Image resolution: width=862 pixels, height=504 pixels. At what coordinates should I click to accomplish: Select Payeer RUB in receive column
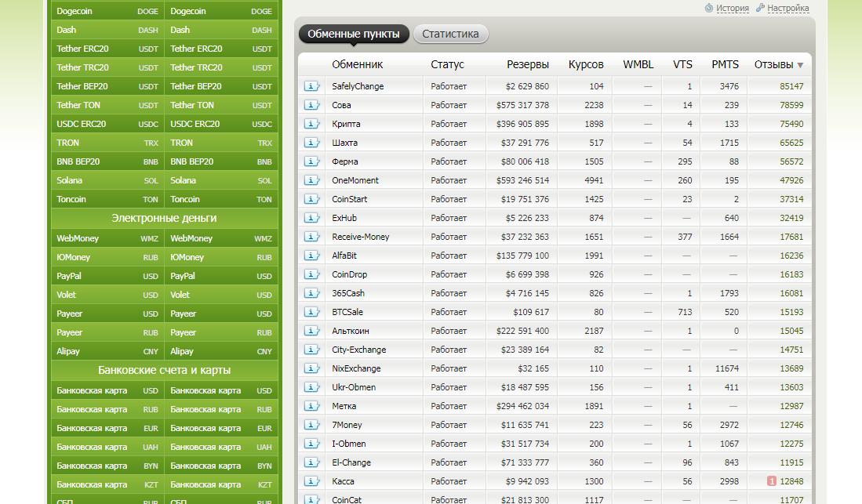click(221, 332)
